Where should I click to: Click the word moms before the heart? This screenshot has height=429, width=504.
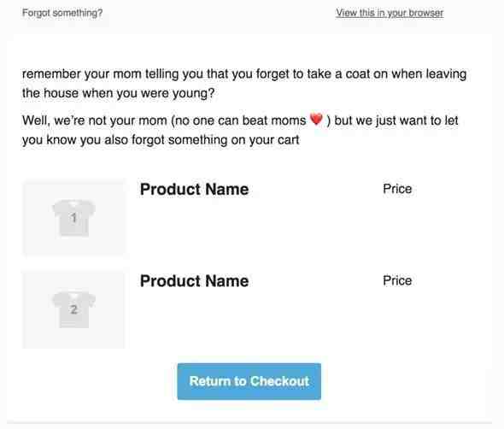[289, 120]
